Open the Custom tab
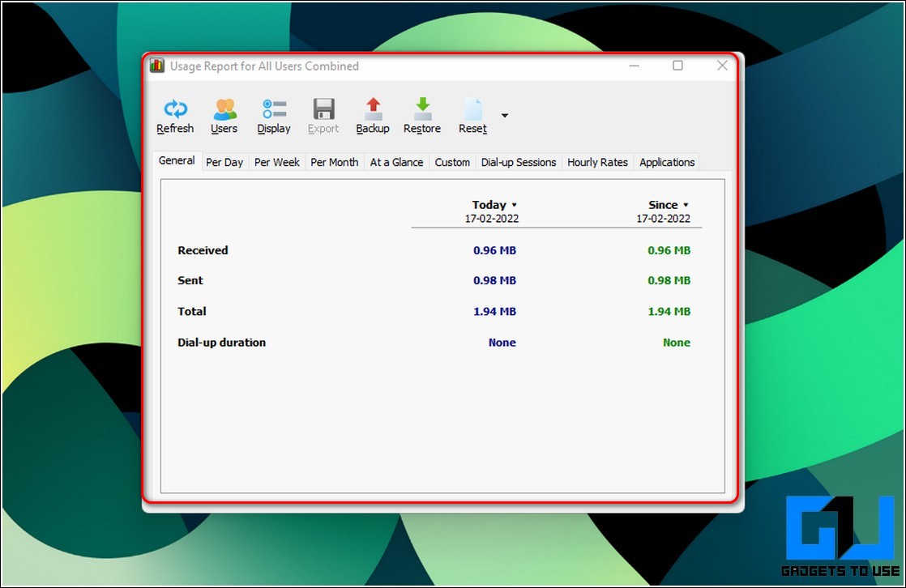 point(452,162)
